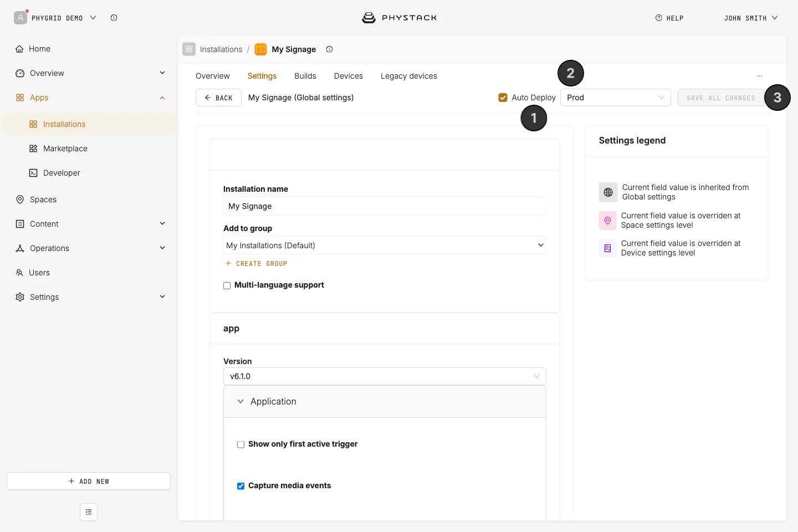Image resolution: width=798 pixels, height=532 pixels.
Task: Enable Multi-language support checkbox
Action: tap(227, 285)
